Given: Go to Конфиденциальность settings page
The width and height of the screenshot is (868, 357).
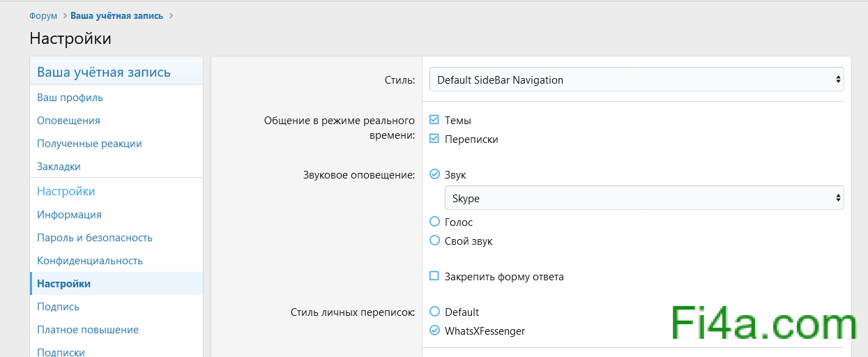Looking at the screenshot, I should click(89, 260).
